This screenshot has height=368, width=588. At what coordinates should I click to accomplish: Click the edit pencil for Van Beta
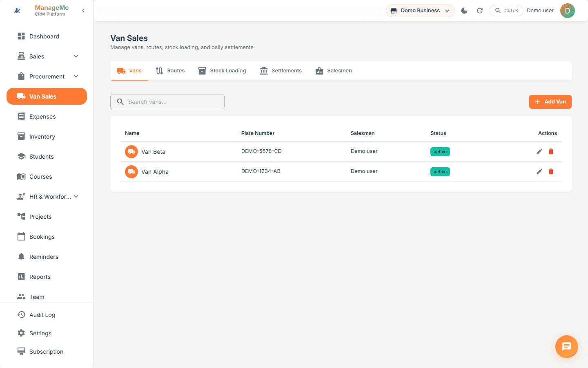[539, 152]
